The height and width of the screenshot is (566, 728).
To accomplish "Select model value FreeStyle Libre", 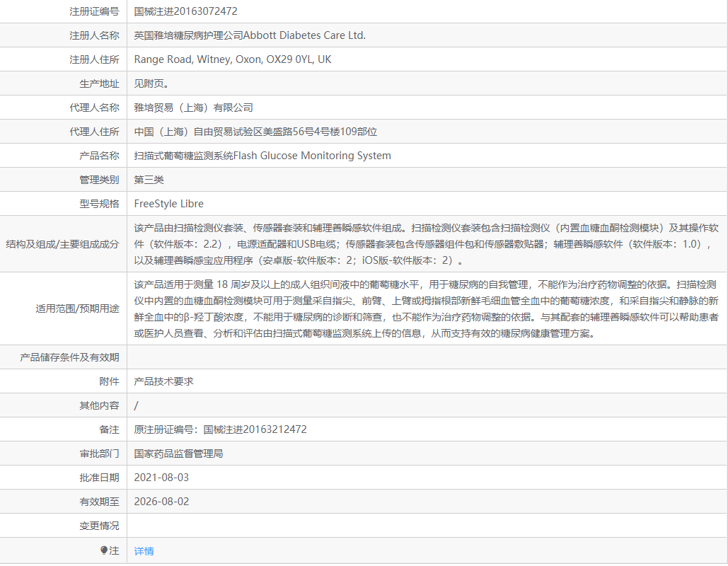I will [169, 204].
